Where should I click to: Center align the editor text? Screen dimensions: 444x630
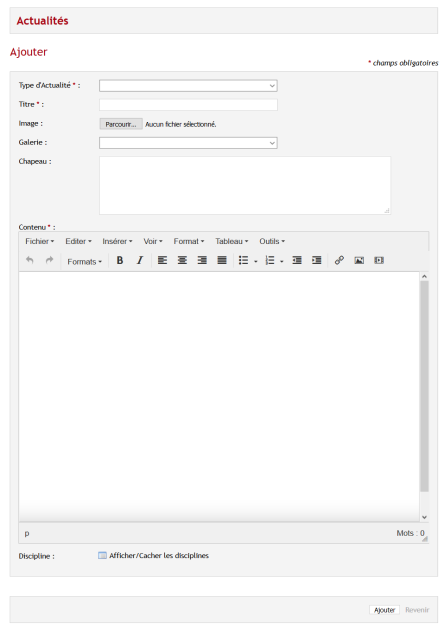point(182,260)
